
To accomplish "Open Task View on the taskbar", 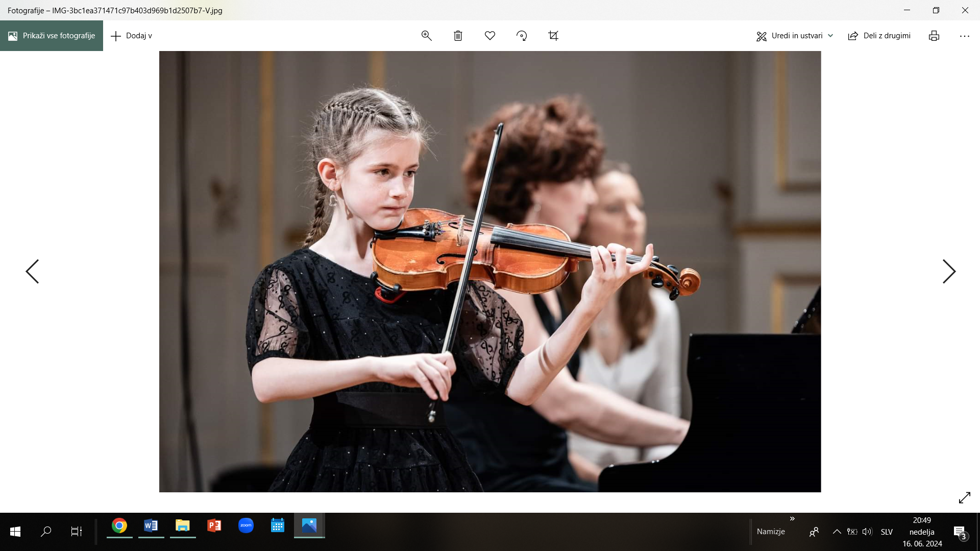I will (77, 532).
